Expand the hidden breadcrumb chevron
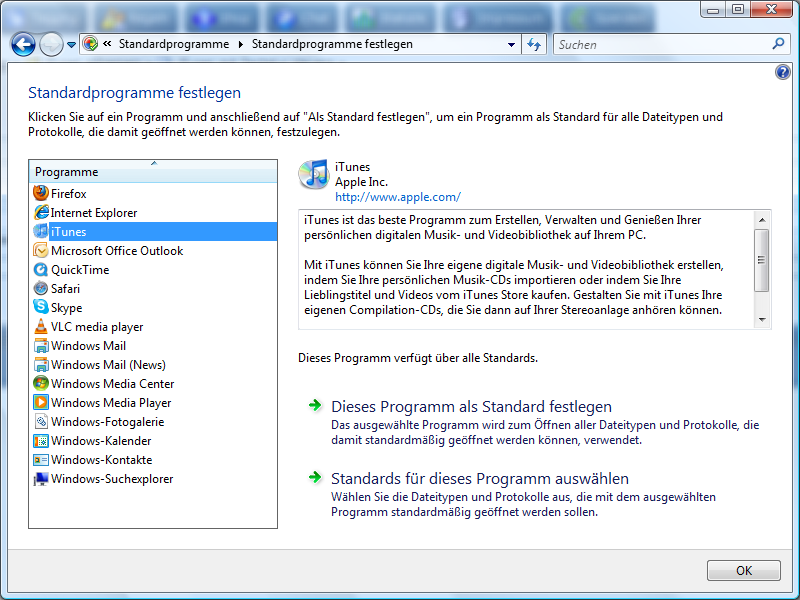Image resolution: width=800 pixels, height=600 pixels. click(x=107, y=44)
